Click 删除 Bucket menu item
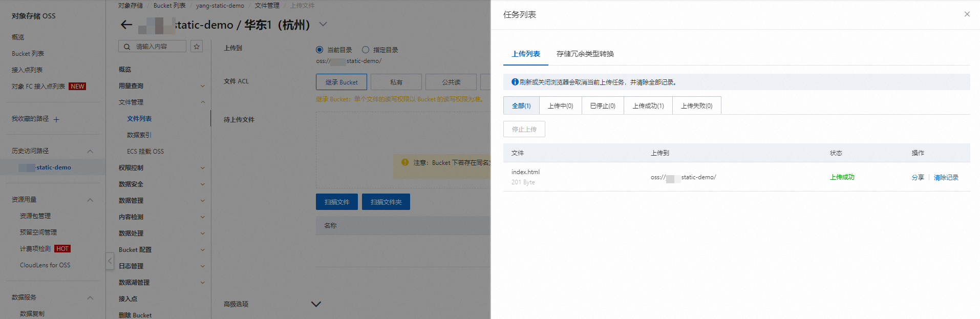980x319 pixels. click(x=135, y=315)
